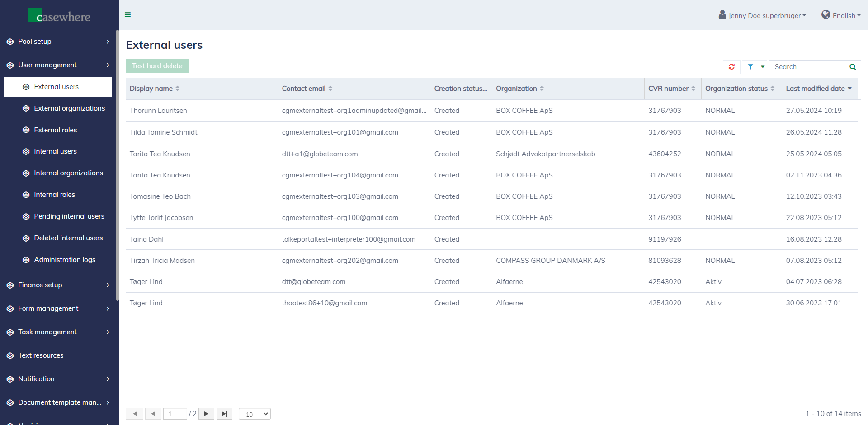Click into the Search input field

tap(808, 67)
